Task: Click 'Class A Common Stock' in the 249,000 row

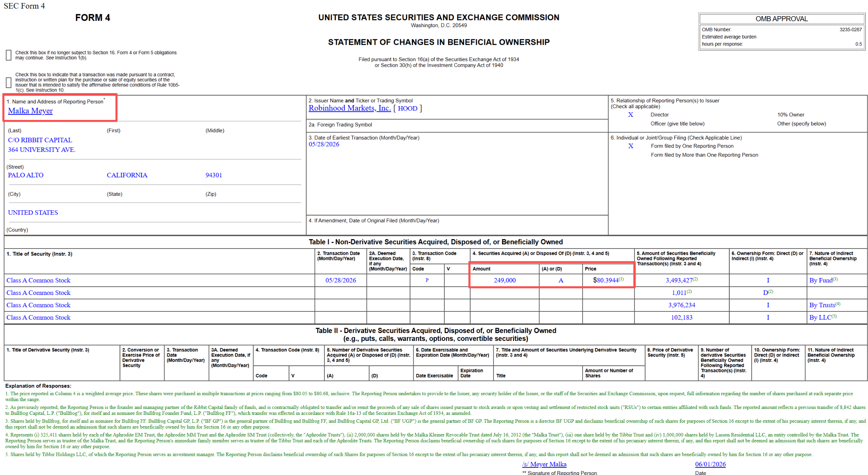Action: (x=39, y=280)
